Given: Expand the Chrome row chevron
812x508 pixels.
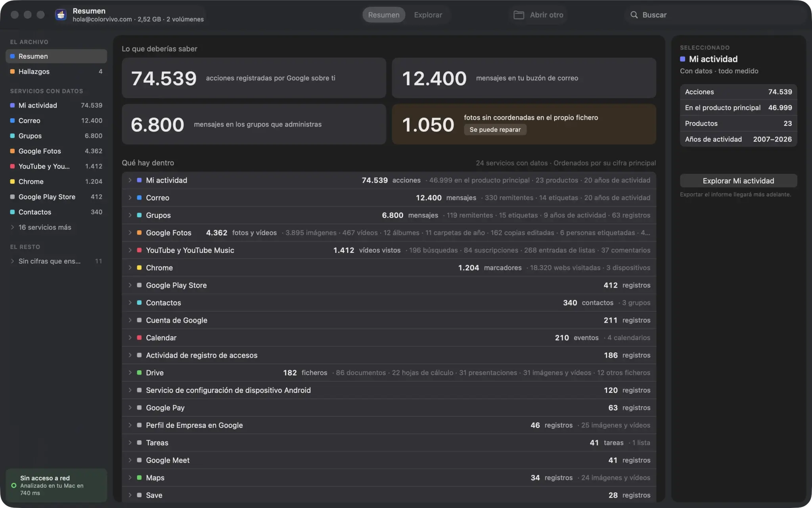Looking at the screenshot, I should [x=130, y=267].
